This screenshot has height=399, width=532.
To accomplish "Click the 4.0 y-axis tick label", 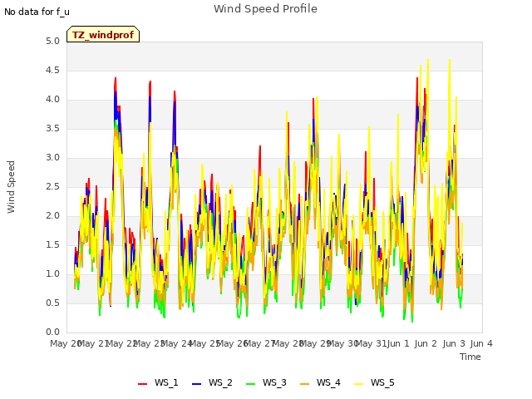I will pyautogui.click(x=52, y=100).
